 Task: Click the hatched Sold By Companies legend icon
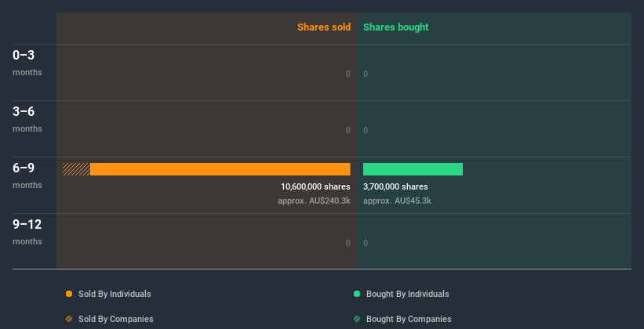tap(69, 319)
